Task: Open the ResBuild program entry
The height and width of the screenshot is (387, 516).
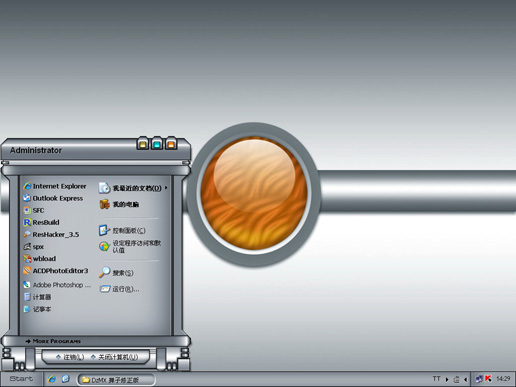Action: tap(42, 222)
